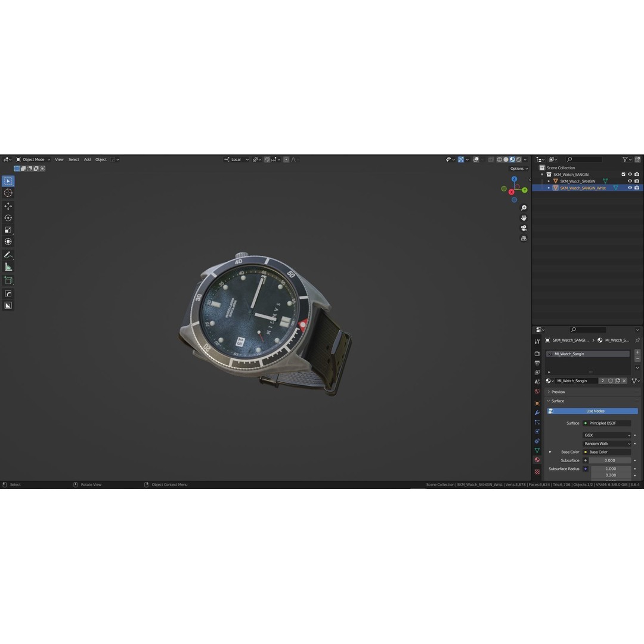Viewport: 644px width, 644px height.
Task: Duplicate the MI_Watch_Sangin material
Action: pos(617,381)
